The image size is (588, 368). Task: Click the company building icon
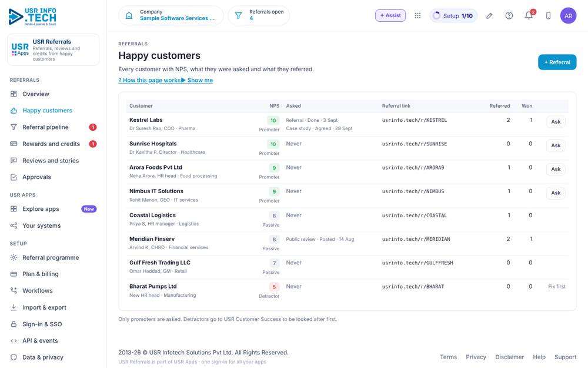(x=129, y=15)
